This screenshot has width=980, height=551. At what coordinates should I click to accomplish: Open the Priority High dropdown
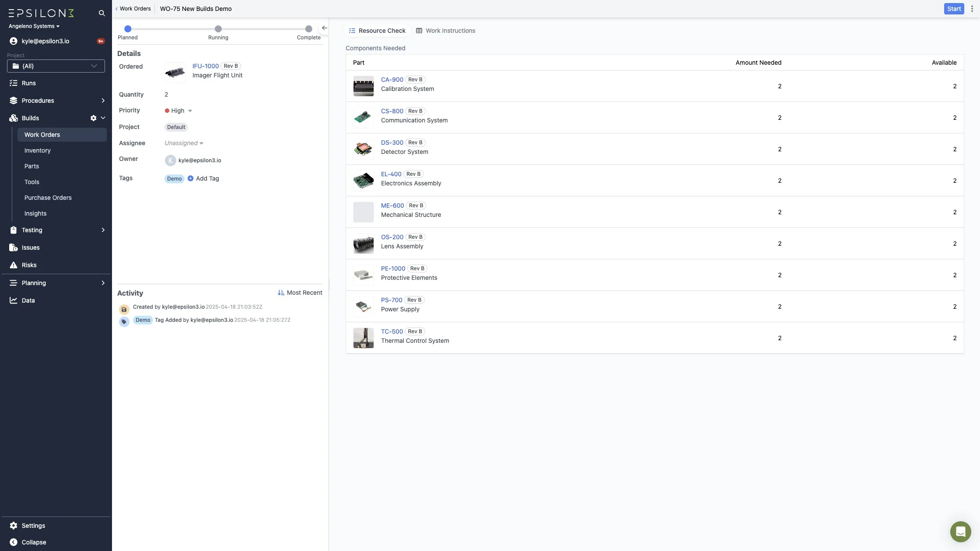[x=178, y=111]
